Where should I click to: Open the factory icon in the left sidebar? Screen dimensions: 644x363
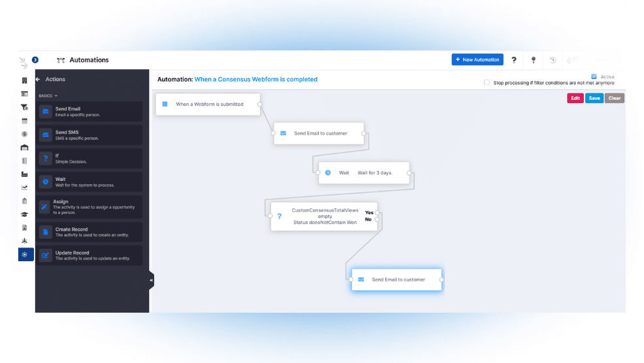click(x=25, y=174)
